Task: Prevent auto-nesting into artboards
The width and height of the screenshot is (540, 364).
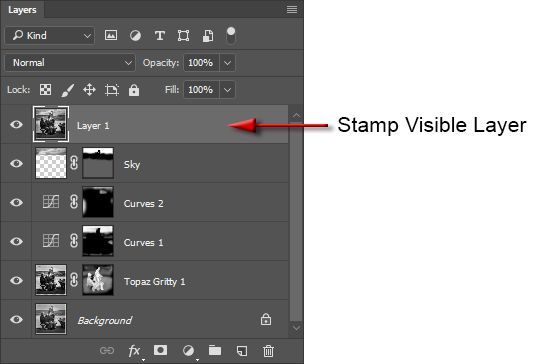Action: (112, 90)
